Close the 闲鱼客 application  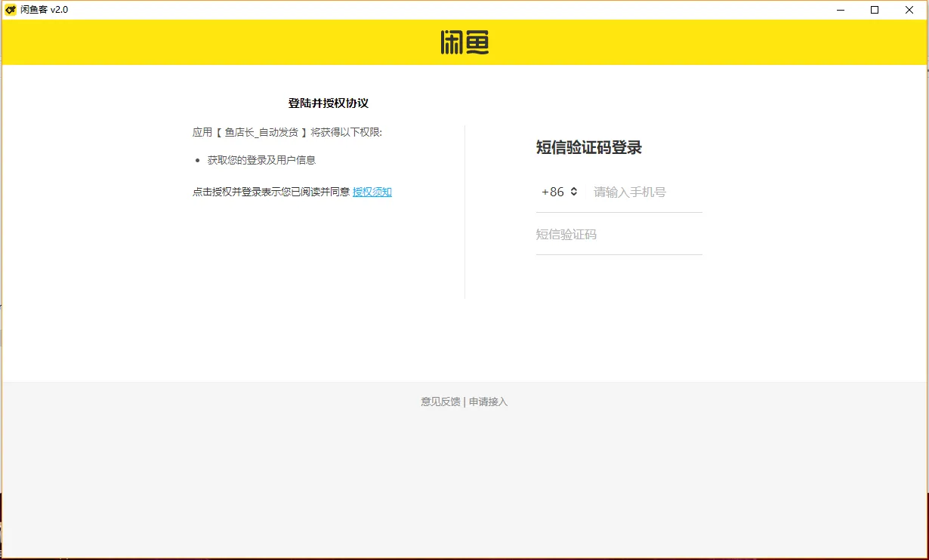click(909, 10)
